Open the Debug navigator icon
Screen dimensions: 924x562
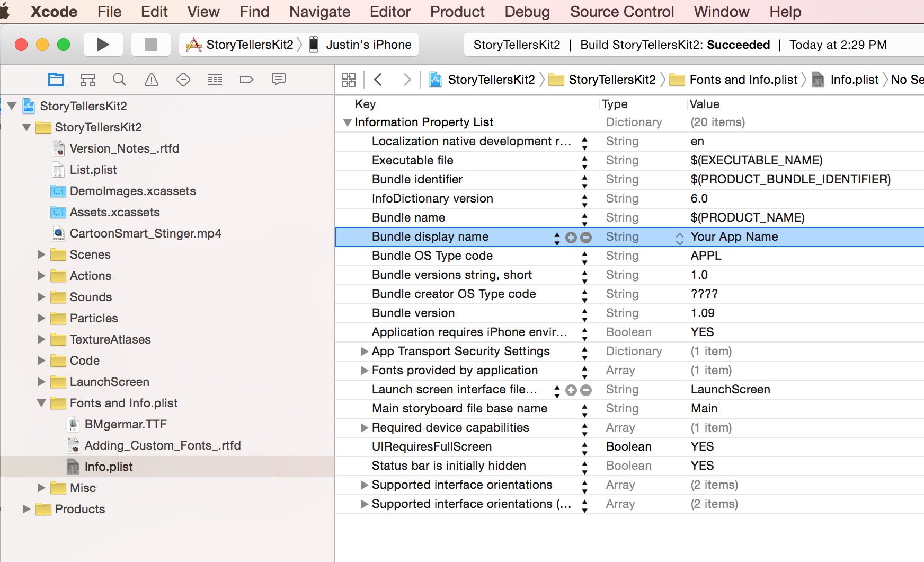pyautogui.click(x=215, y=80)
